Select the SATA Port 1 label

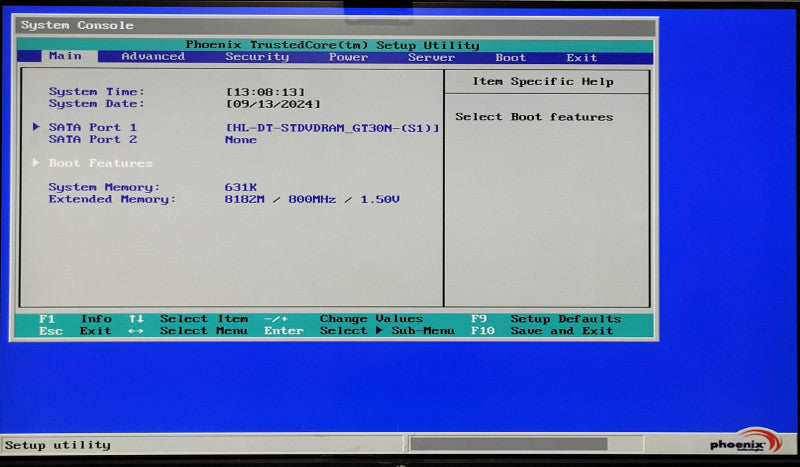[93, 127]
